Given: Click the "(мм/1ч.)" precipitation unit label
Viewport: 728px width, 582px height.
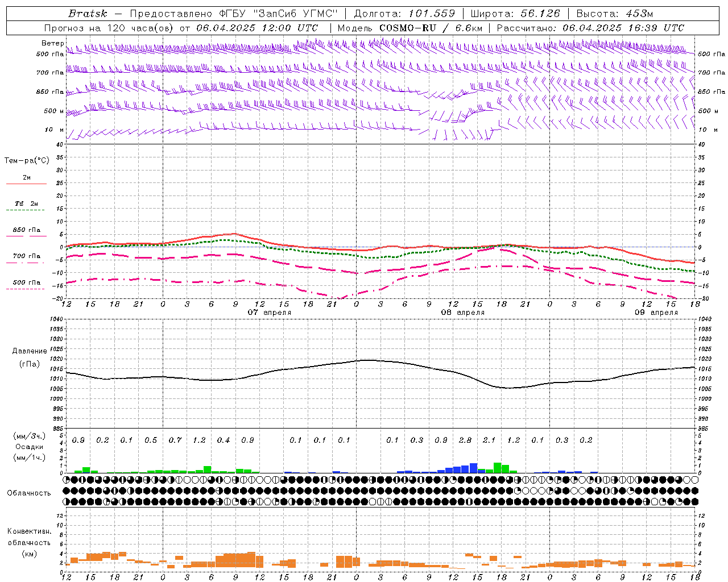Looking at the screenshot, I should click(29, 458).
